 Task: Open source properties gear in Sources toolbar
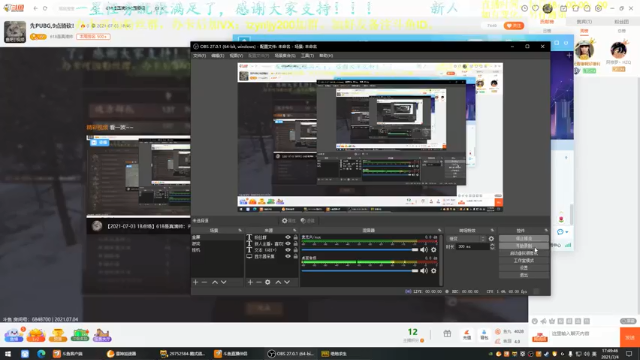(268, 282)
